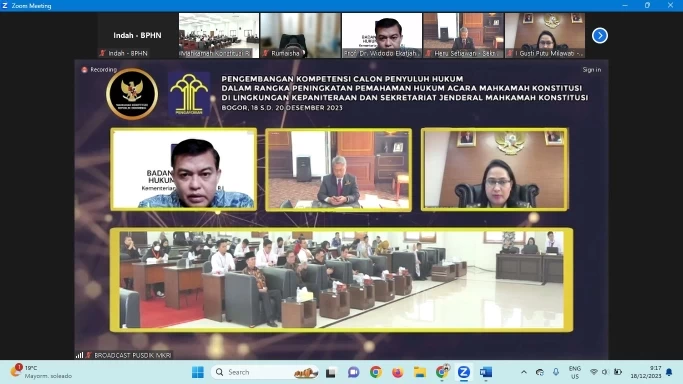This screenshot has width=683, height=384.
Task: Click muted mic icon beside Rumaisha's name
Action: point(266,53)
